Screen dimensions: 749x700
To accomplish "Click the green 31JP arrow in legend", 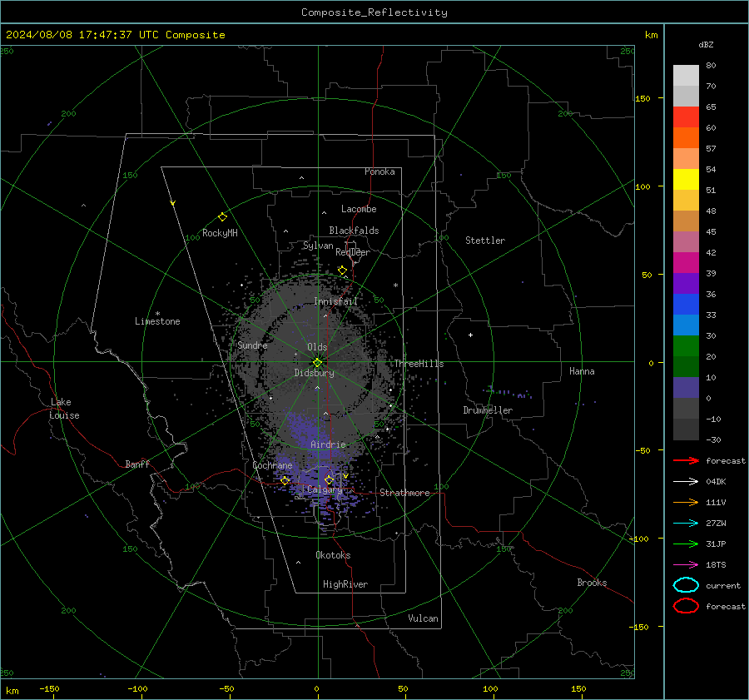I will click(686, 544).
